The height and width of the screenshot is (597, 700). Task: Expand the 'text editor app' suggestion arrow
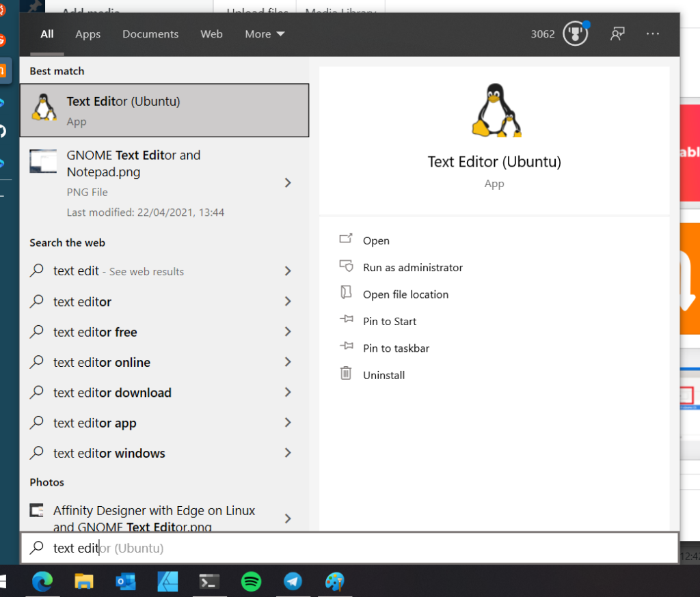point(288,423)
